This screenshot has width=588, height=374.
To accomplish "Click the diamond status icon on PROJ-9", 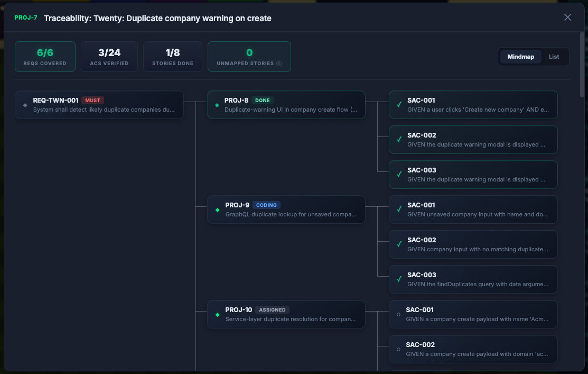I will pyautogui.click(x=217, y=209).
